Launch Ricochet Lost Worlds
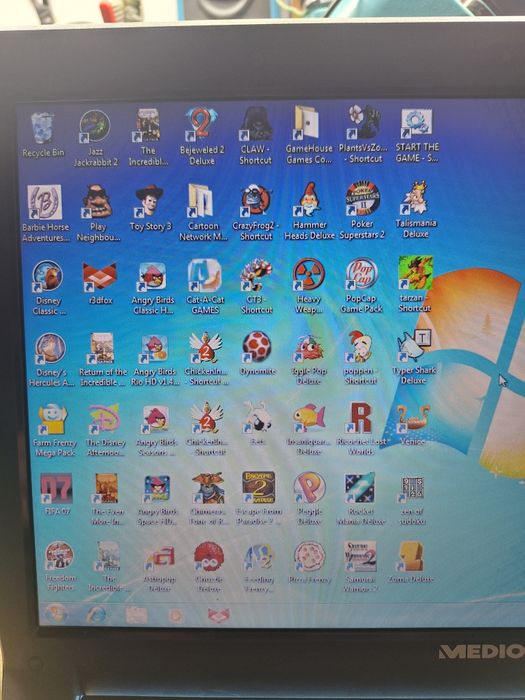The image size is (525, 700). pos(361,417)
